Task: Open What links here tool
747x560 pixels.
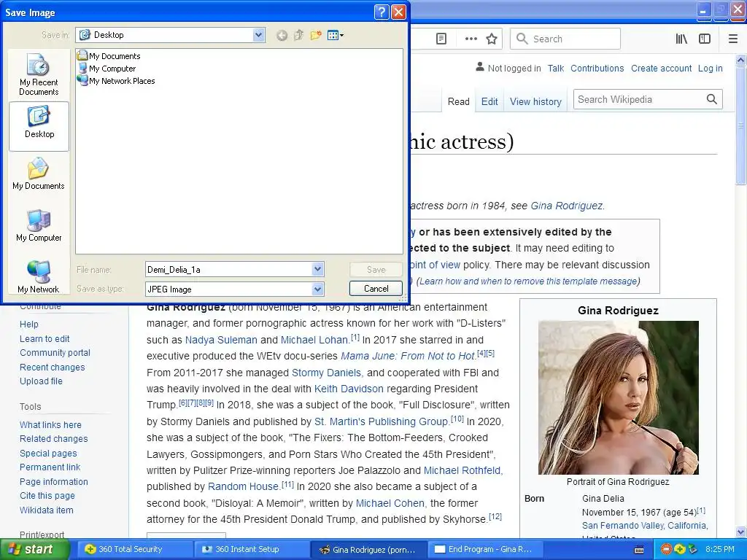Action: point(50,425)
